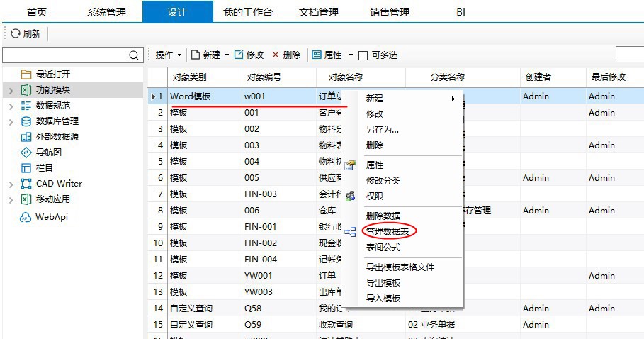The width and height of the screenshot is (644, 339).
Task: Click the search magnifier icon in sidebar
Action: coord(134,55)
